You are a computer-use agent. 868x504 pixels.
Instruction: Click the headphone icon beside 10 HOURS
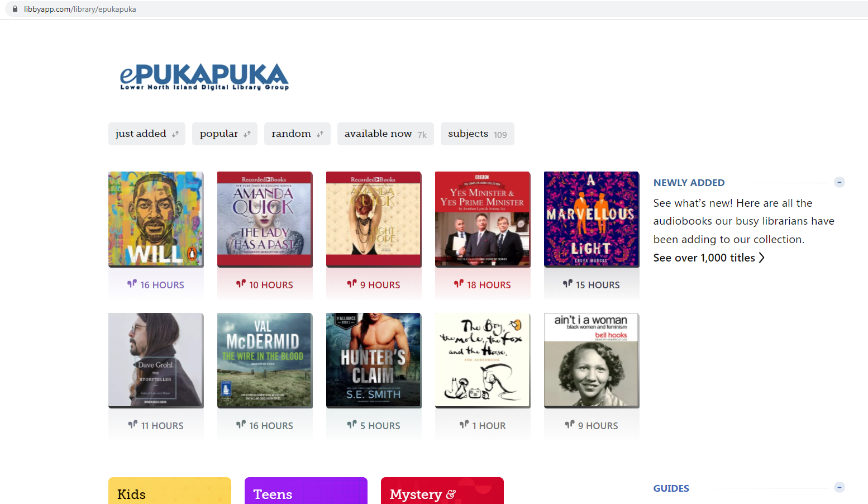click(x=241, y=284)
